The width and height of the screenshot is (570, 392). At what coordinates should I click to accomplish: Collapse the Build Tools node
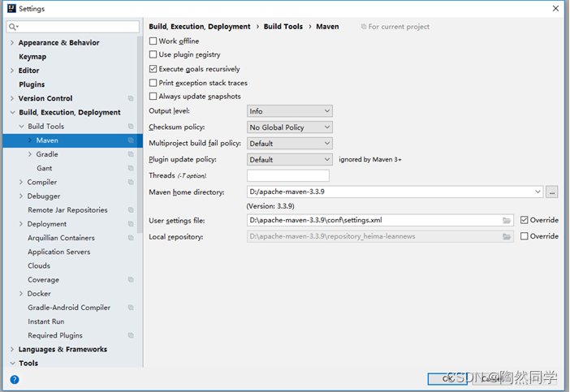[21, 127]
